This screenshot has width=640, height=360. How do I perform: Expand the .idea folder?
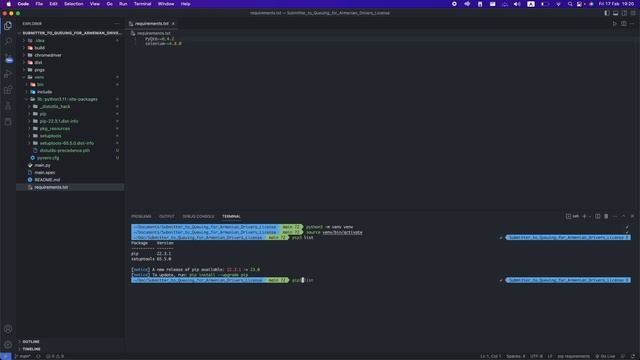[x=70, y=40]
